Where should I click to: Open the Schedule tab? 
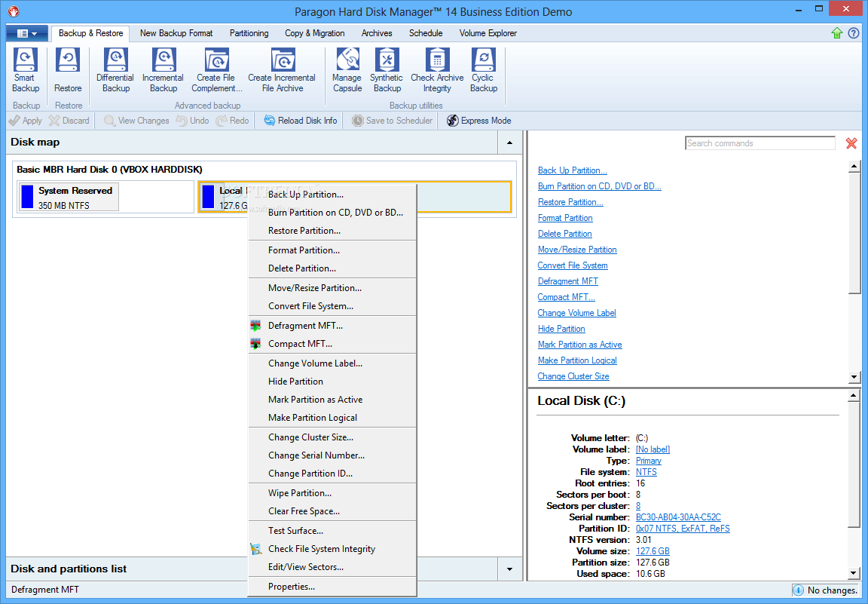pyautogui.click(x=426, y=33)
